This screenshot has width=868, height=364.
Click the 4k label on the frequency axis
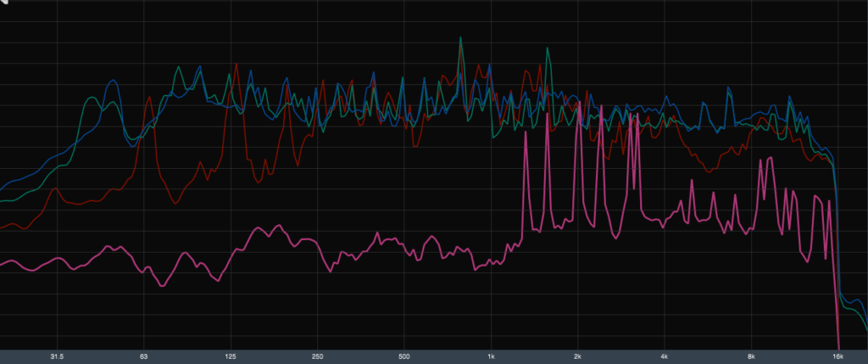[x=665, y=356]
